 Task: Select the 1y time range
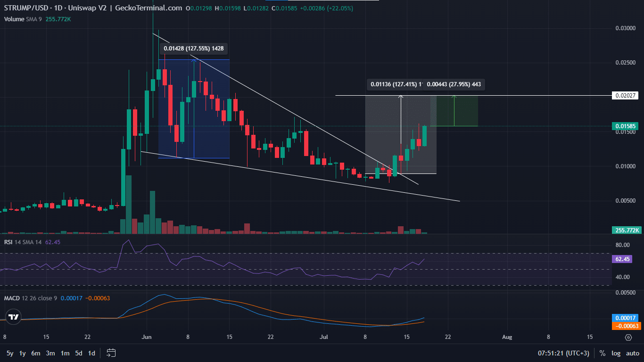(22, 353)
